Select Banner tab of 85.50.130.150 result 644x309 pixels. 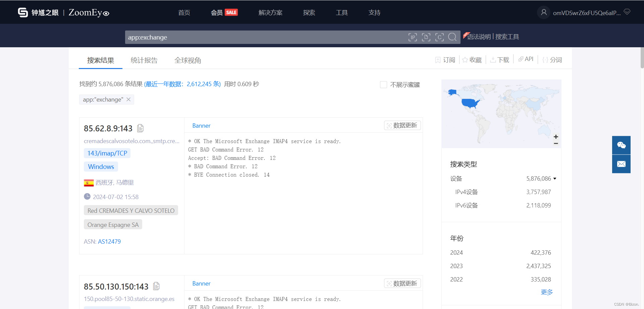click(201, 284)
